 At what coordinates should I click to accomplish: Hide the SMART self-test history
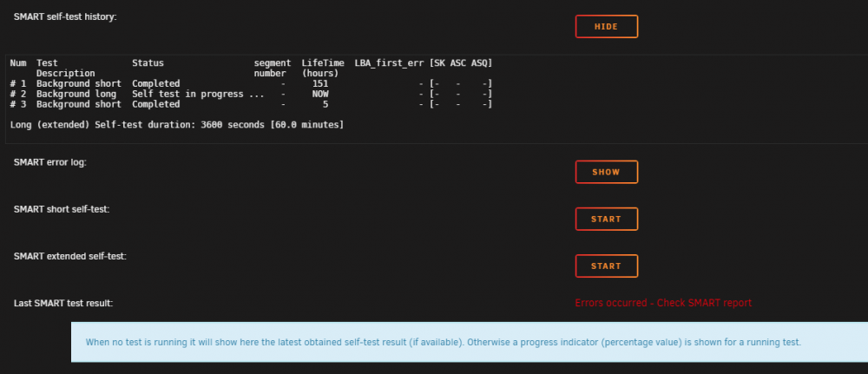tap(606, 27)
